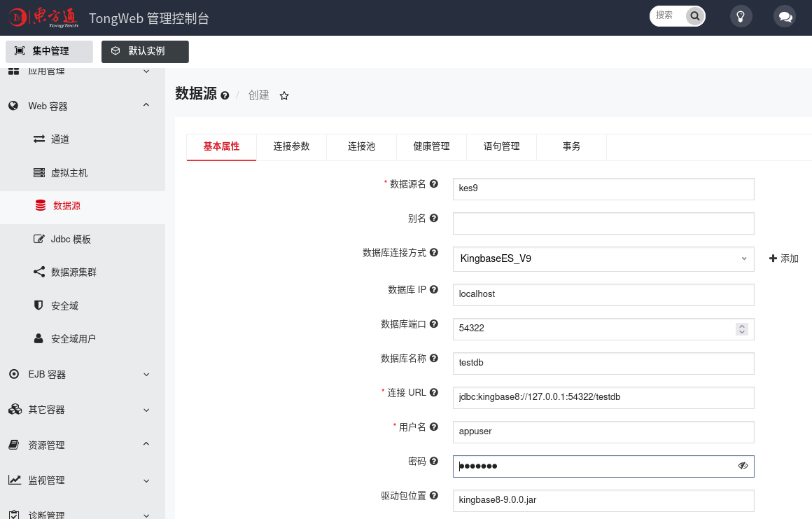
Task: Expand the 诊断管理 menu
Action: coord(146,515)
